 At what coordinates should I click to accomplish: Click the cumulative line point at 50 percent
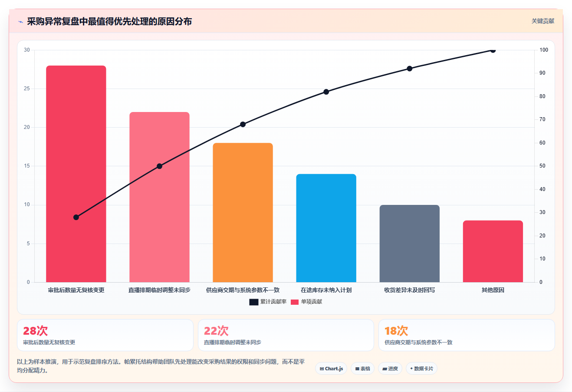click(x=159, y=166)
